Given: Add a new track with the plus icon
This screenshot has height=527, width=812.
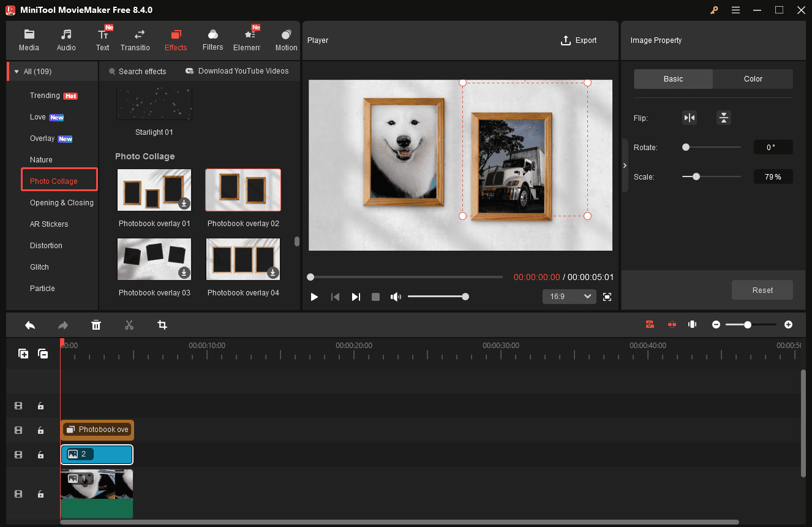Looking at the screenshot, I should click(x=23, y=354).
